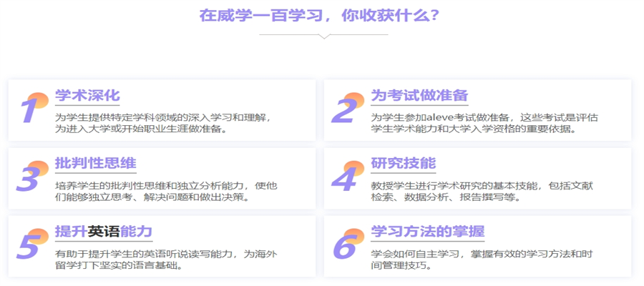
Task: Click the number 2 icon beside 为考试做准备
Action: point(348,108)
